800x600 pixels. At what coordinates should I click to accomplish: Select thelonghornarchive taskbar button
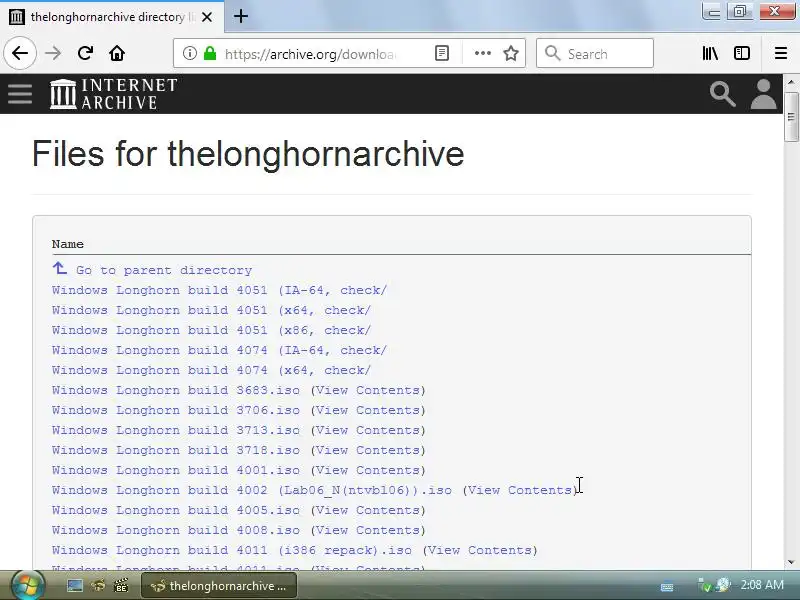click(218, 586)
